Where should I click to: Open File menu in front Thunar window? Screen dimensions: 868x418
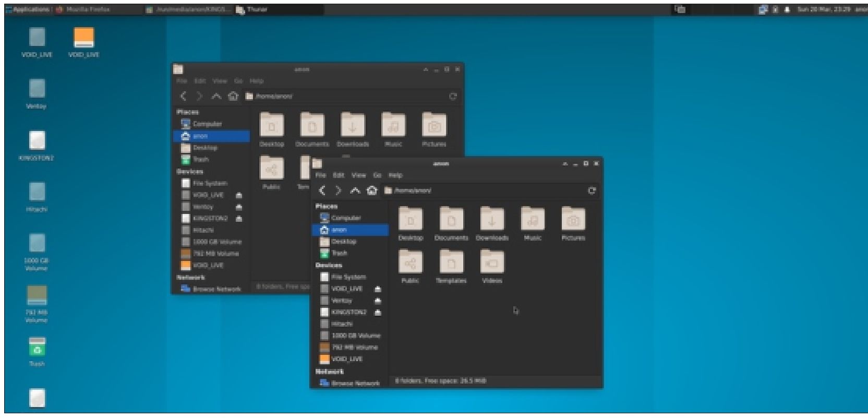click(x=321, y=175)
